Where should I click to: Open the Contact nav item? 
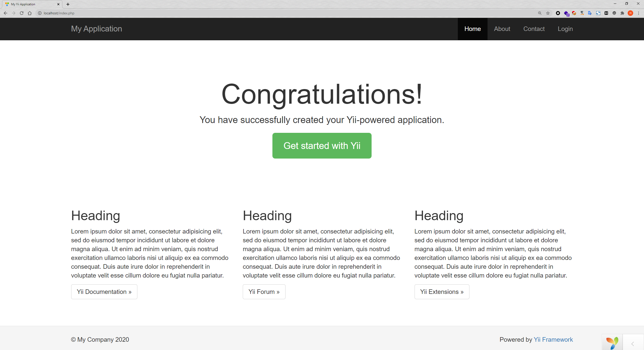tap(534, 29)
